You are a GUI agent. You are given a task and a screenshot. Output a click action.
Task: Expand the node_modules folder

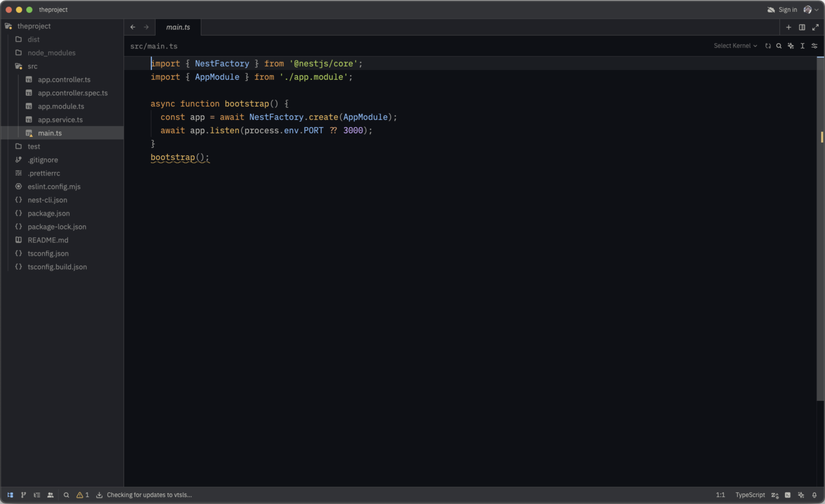coord(51,53)
